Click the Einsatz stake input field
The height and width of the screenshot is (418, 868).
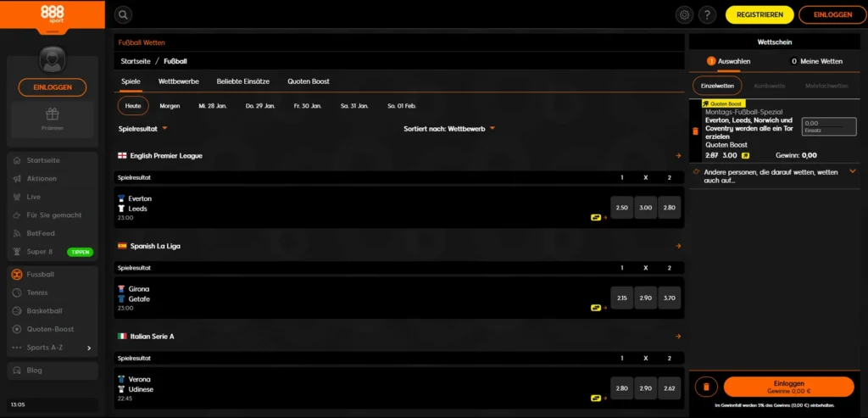829,126
